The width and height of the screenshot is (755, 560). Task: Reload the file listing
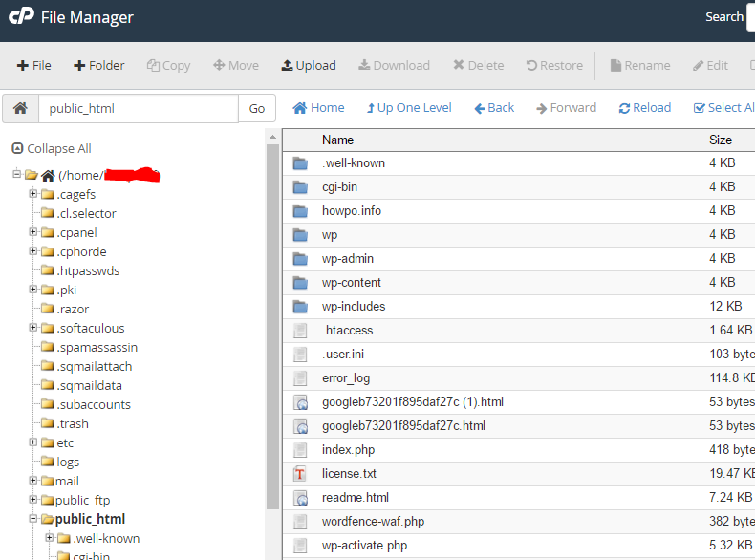pyautogui.click(x=645, y=108)
